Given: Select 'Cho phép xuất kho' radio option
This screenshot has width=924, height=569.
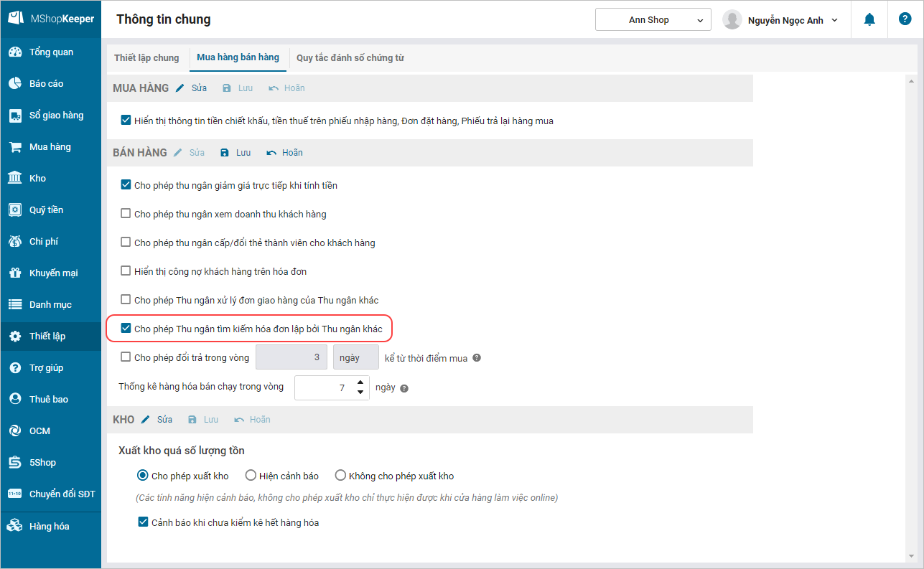Looking at the screenshot, I should 143,476.
